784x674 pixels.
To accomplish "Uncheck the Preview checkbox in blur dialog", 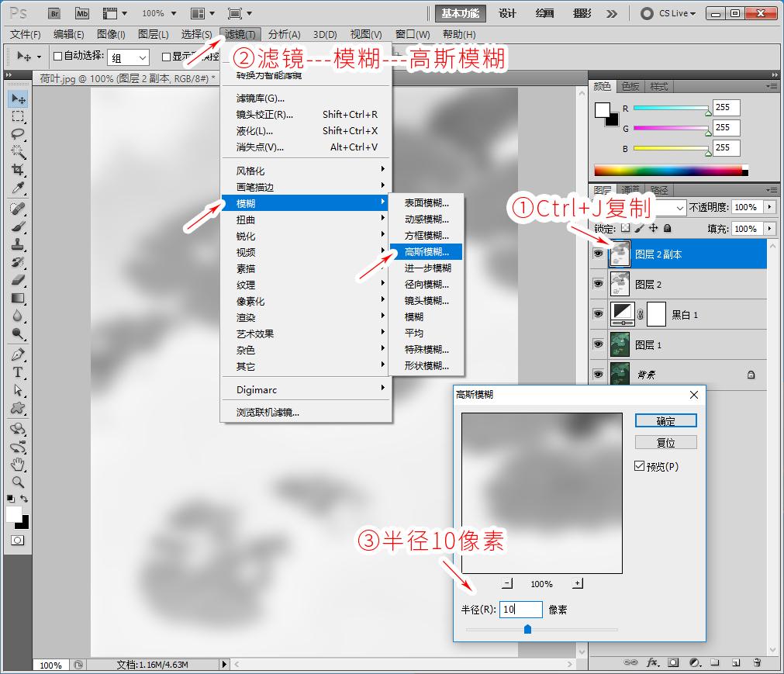I will pyautogui.click(x=639, y=466).
